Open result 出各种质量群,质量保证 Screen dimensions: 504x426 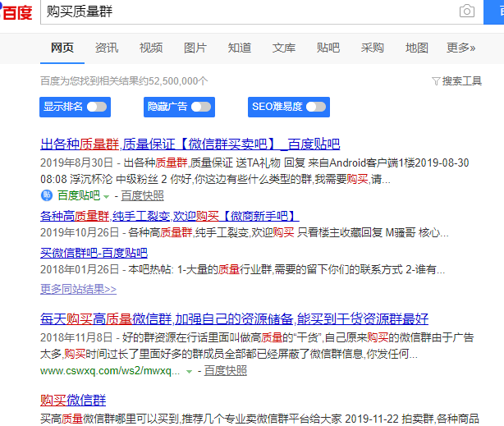[x=190, y=144]
